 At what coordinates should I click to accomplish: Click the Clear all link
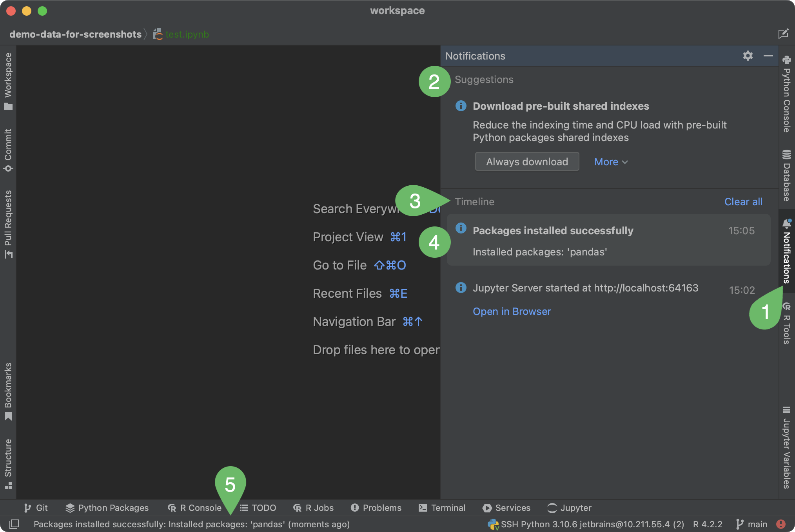tap(743, 201)
